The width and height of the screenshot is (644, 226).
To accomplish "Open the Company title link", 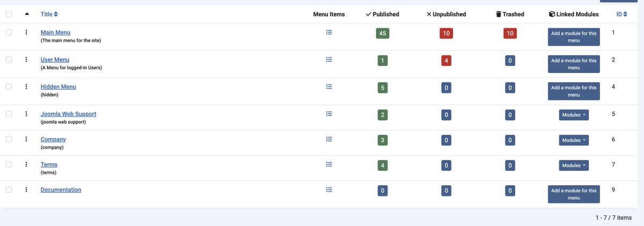I will click(x=53, y=139).
